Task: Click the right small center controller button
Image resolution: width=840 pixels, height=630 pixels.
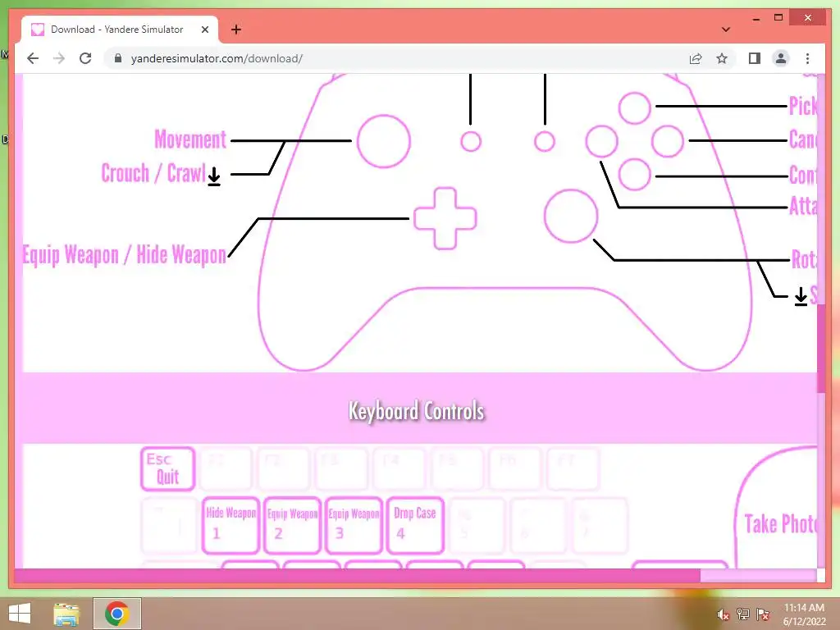Action: pyautogui.click(x=545, y=141)
